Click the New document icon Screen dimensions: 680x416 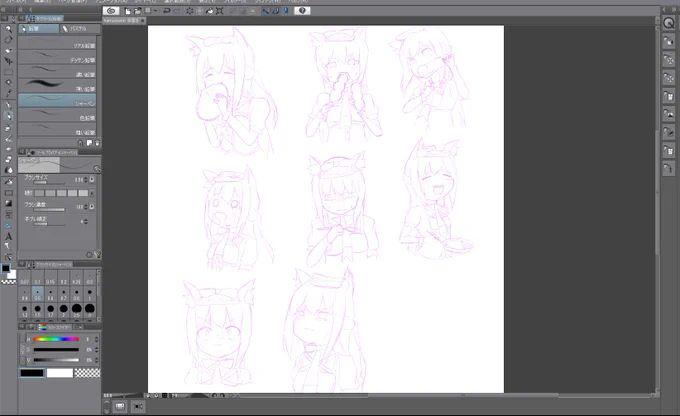point(128,11)
